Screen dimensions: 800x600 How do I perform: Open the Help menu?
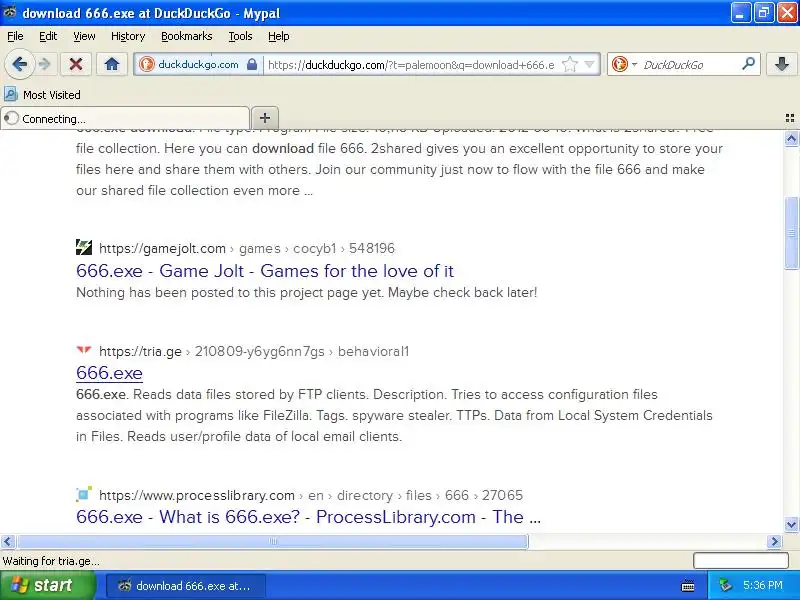pos(279,36)
